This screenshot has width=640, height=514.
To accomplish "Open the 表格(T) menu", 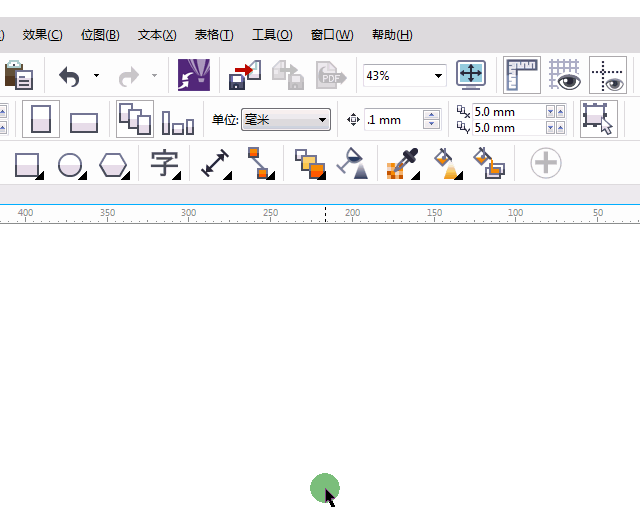I will tap(214, 35).
